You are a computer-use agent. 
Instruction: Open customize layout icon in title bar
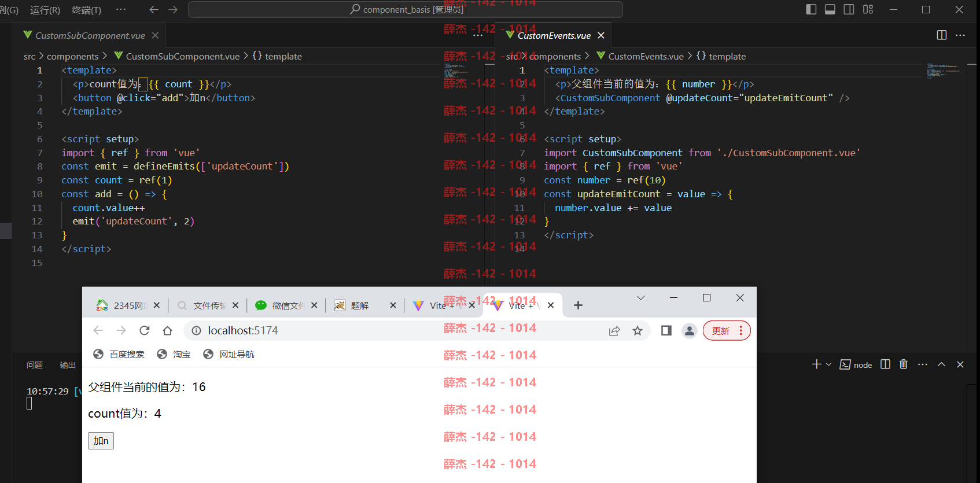868,9
